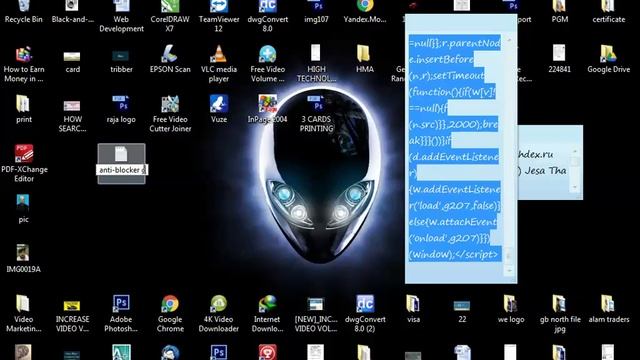Launch the Vuze shortcut
640x360 pixels.
click(x=219, y=109)
